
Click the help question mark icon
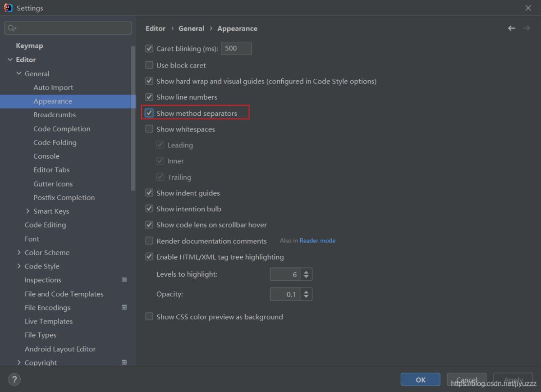tap(14, 379)
